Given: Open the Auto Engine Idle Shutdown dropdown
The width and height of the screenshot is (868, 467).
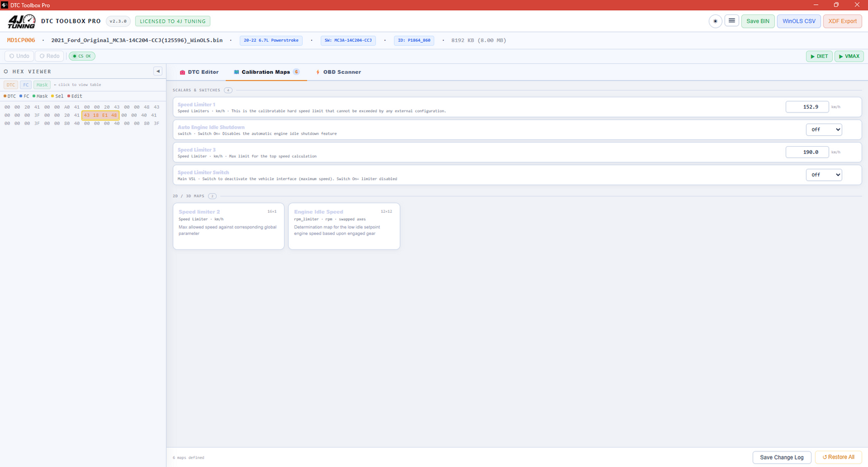Looking at the screenshot, I should pos(824,129).
